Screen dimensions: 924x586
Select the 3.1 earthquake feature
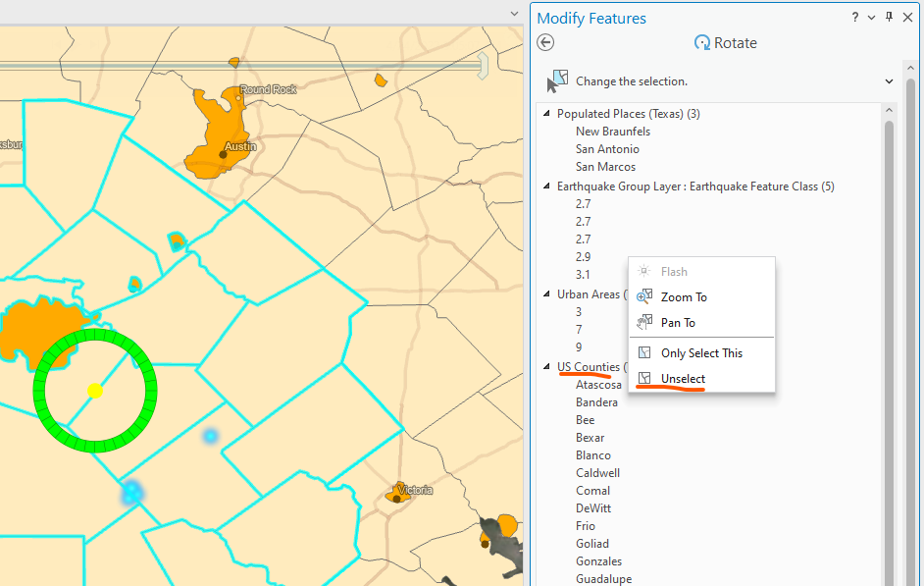pyautogui.click(x=583, y=275)
